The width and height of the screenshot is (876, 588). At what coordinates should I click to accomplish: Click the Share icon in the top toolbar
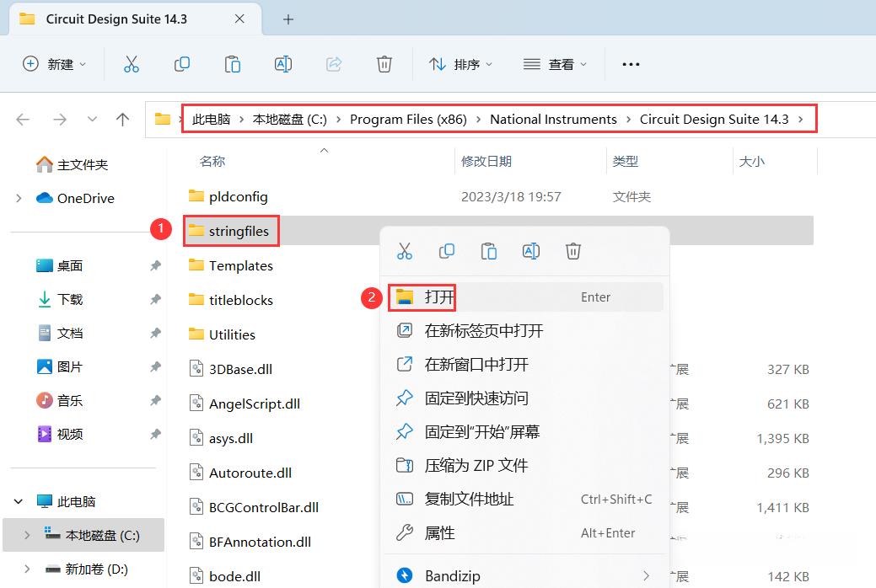click(x=334, y=64)
